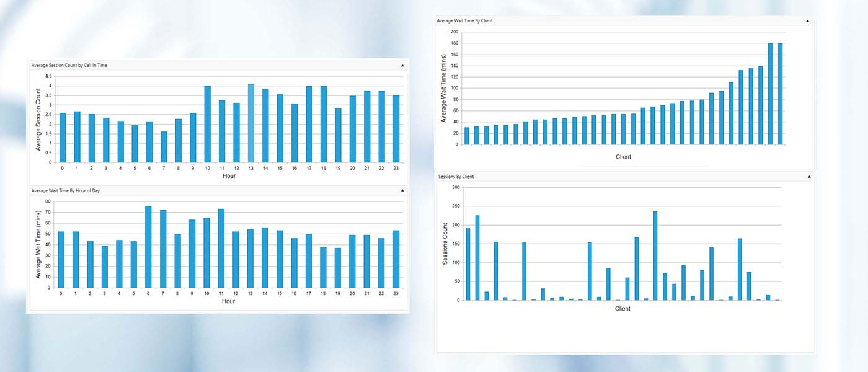
Task: Click the Average Wait Time By Client title
Action: pos(465,21)
